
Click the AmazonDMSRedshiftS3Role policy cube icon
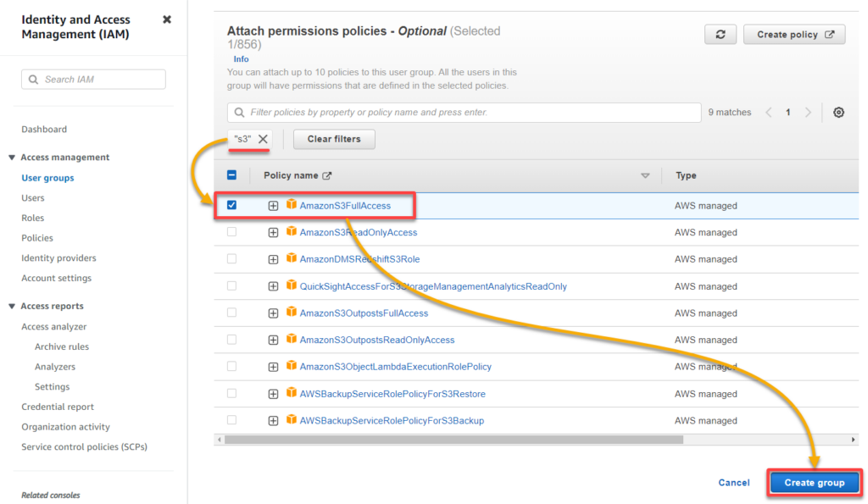coord(292,258)
